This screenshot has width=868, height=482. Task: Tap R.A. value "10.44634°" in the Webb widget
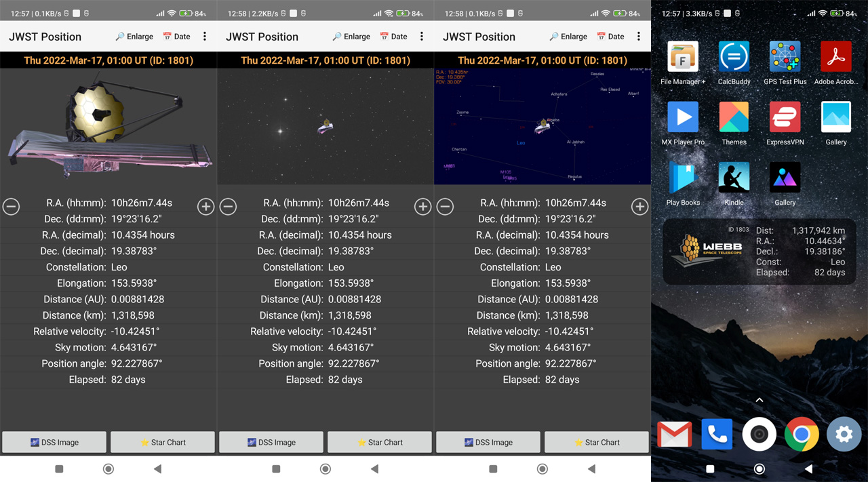(x=825, y=241)
